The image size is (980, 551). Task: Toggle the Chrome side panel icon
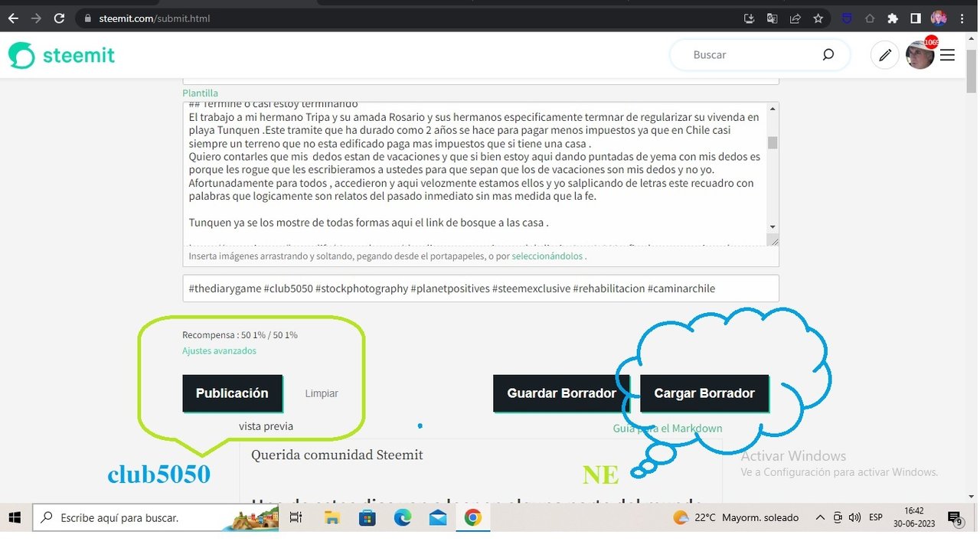915,18
